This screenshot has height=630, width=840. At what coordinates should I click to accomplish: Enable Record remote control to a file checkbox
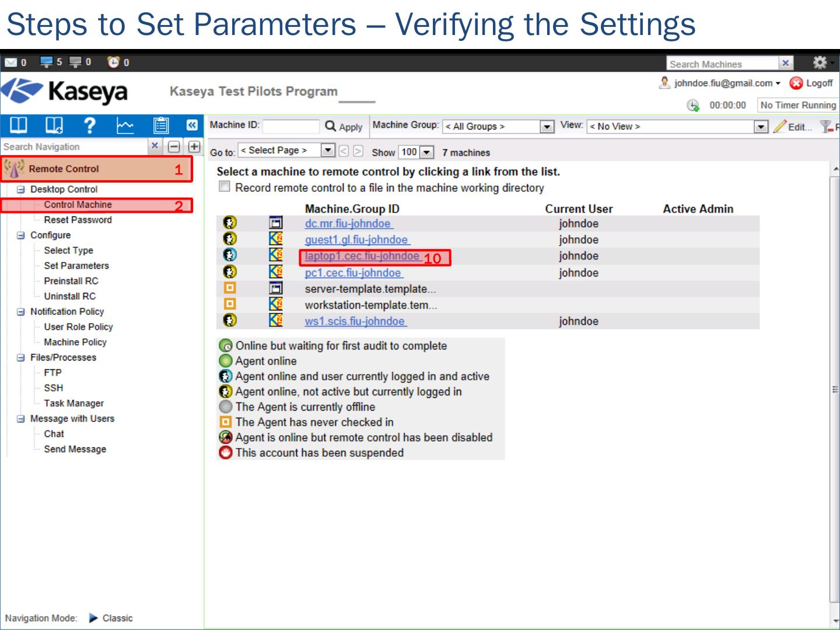pos(225,187)
